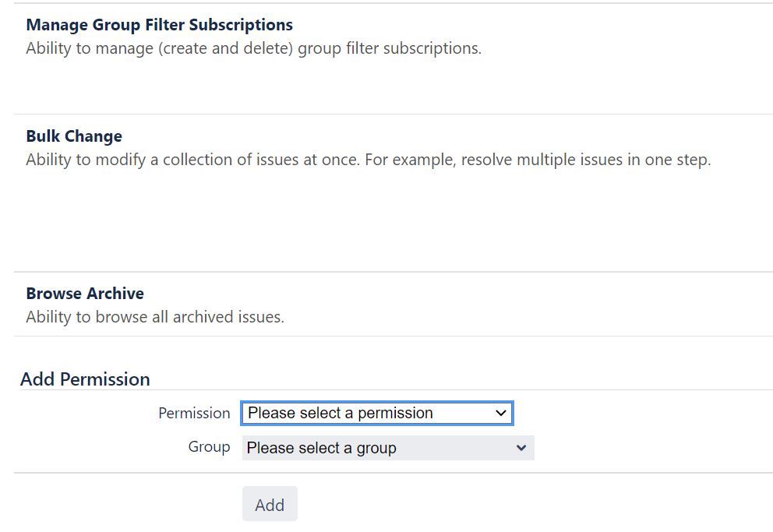Click the 'Ability to browse all archived issues' text
Image resolution: width=773 pixels, height=532 pixels.
coord(155,317)
